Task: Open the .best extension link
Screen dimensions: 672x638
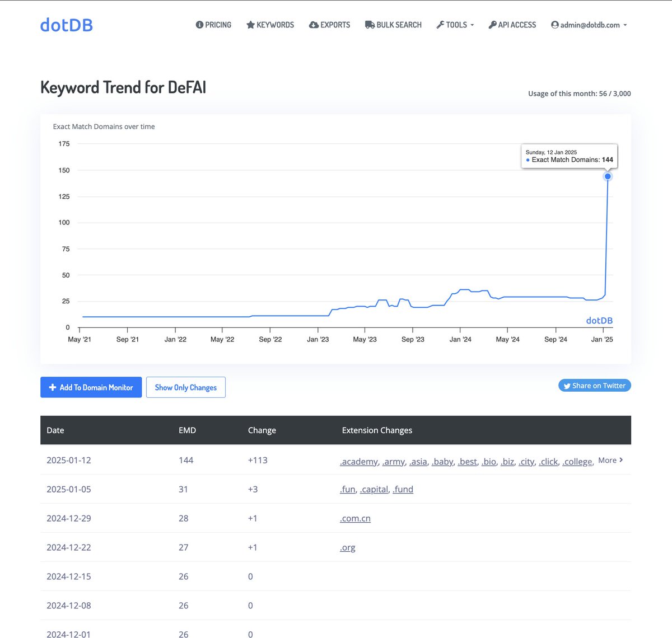Action: point(468,461)
